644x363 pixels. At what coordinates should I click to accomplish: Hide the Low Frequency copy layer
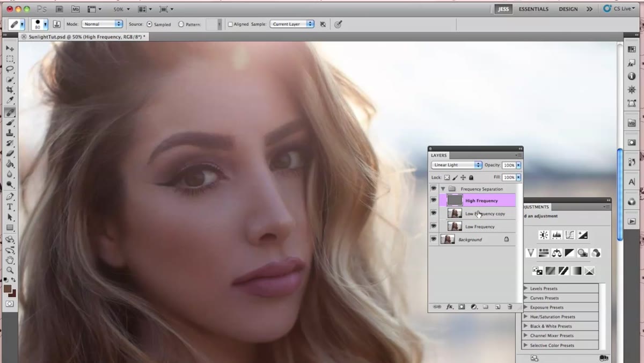(433, 213)
